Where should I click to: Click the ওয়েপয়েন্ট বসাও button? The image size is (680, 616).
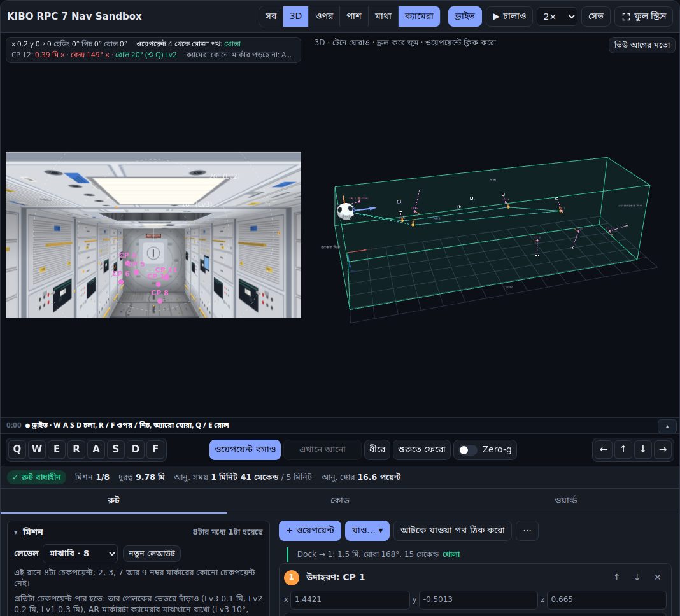coord(245,450)
